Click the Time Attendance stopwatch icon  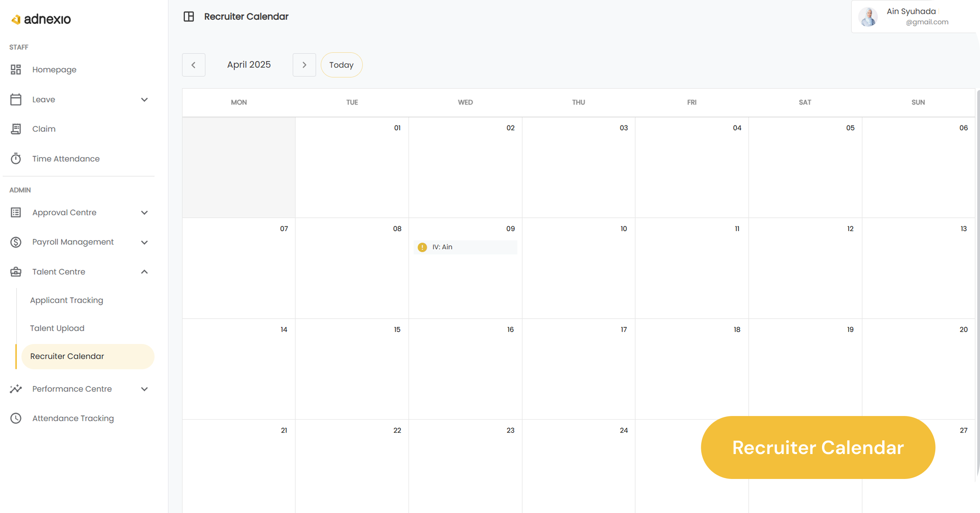16,159
